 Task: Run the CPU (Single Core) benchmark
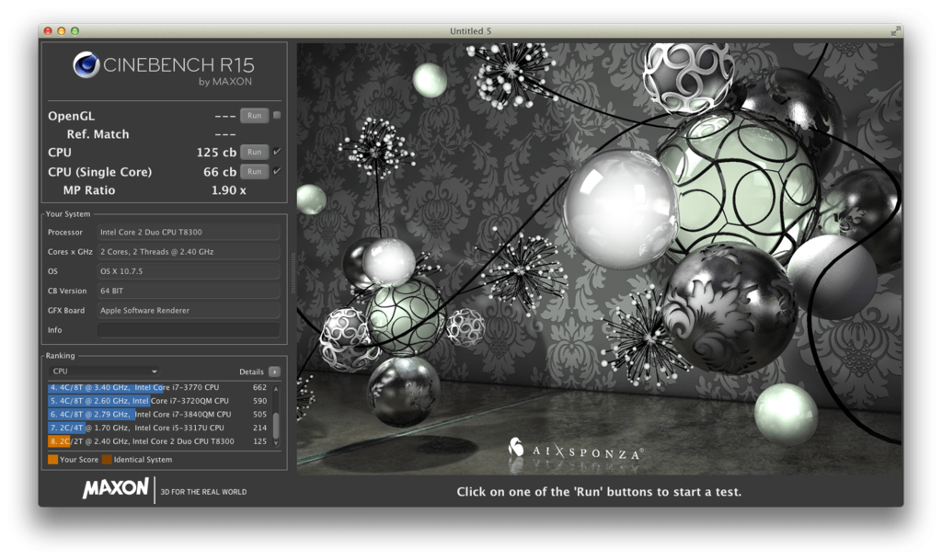(255, 172)
